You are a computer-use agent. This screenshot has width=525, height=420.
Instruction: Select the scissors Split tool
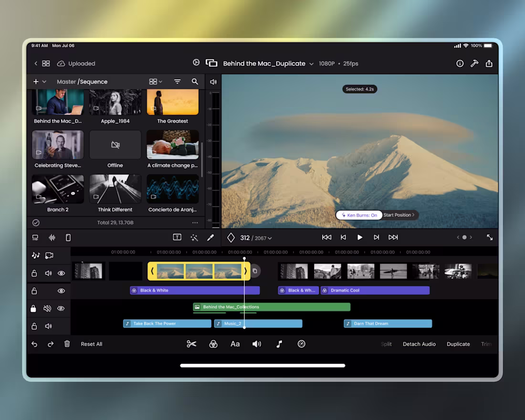[191, 344]
